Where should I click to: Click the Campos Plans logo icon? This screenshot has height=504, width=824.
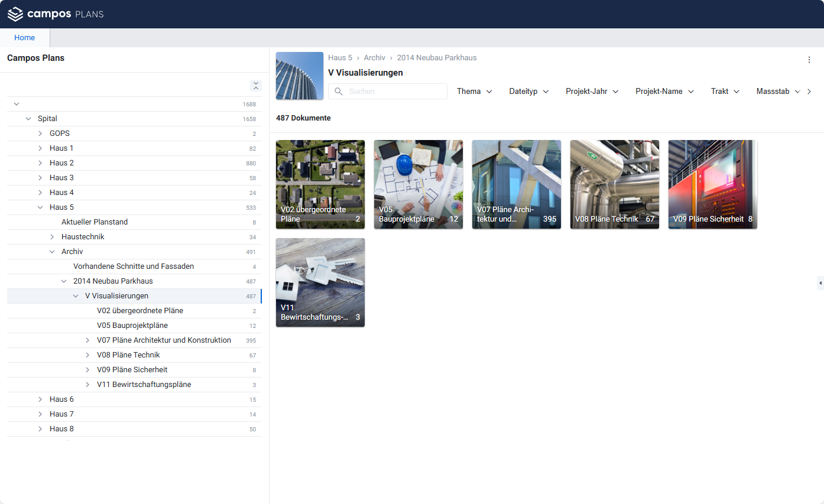click(x=15, y=14)
